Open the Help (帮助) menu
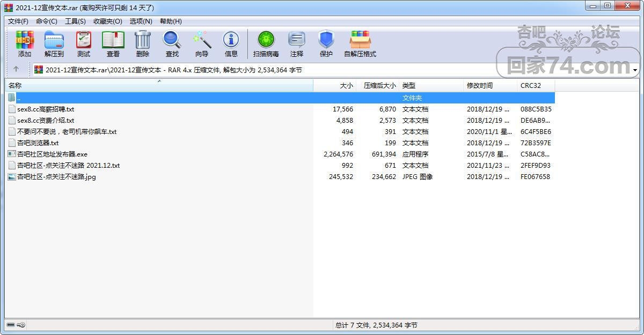Viewport: 644px width, 335px height. pos(171,21)
